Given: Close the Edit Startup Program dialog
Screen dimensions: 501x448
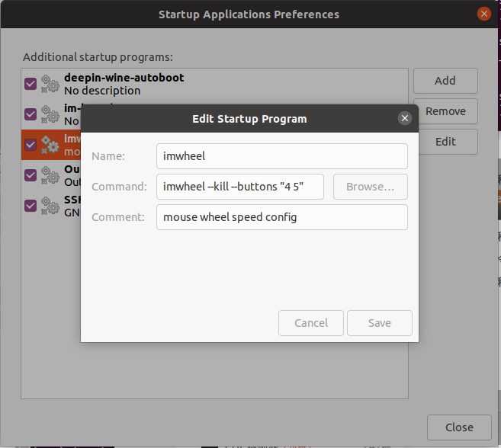Looking at the screenshot, I should [x=405, y=118].
